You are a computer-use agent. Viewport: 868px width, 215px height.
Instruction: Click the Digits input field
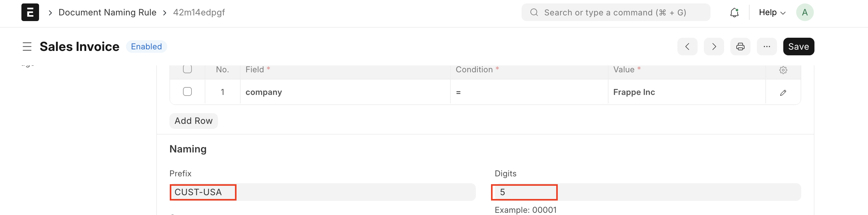646,192
